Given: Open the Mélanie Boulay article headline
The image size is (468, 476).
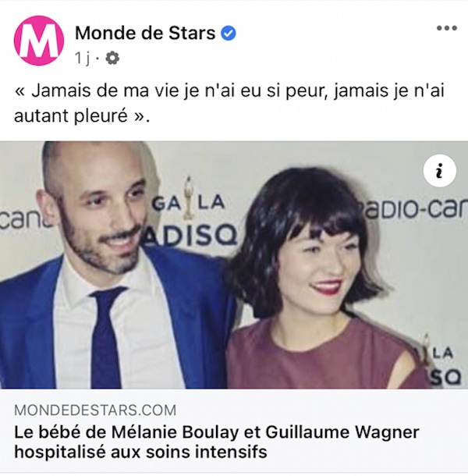Looking at the screenshot, I should pyautogui.click(x=217, y=442).
